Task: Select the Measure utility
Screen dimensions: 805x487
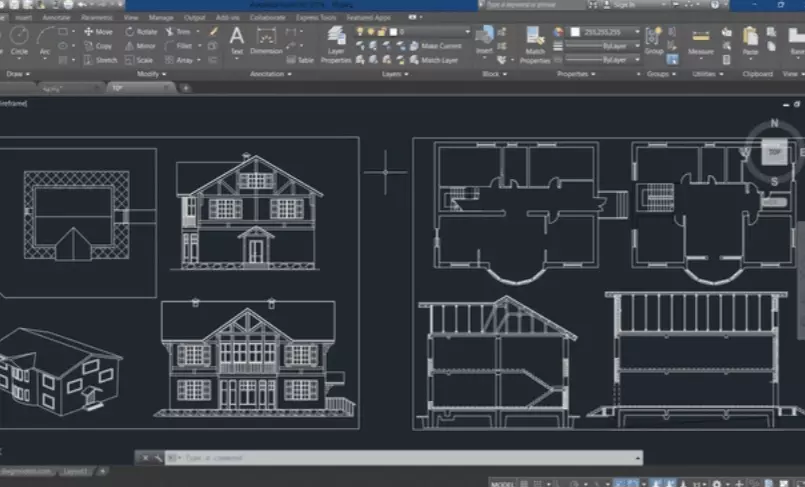Action: point(701,41)
